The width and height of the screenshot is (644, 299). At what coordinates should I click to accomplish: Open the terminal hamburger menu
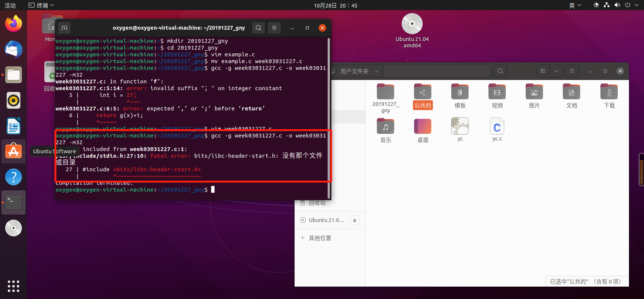(x=274, y=28)
